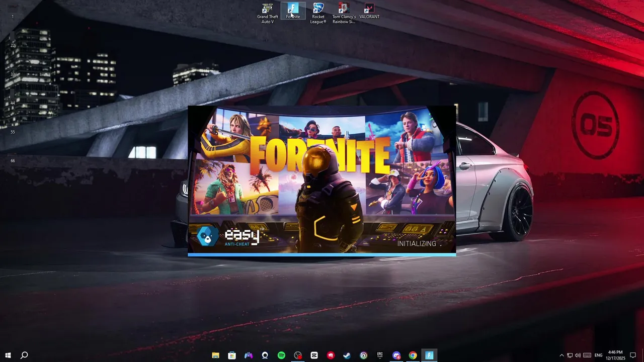Click the Show Desktop strip at the taskbar's far right
Viewport: 644px width, 362px height.
[x=642, y=355]
